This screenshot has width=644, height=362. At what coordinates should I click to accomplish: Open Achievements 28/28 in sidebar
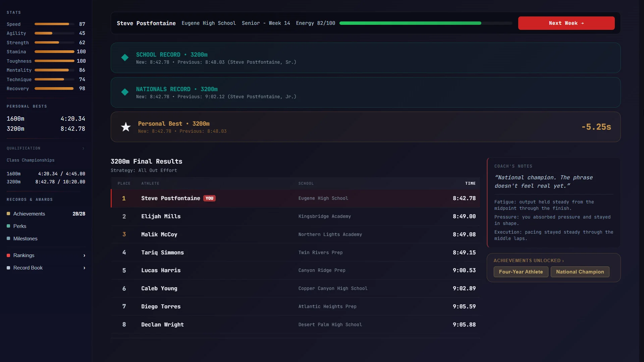point(46,214)
